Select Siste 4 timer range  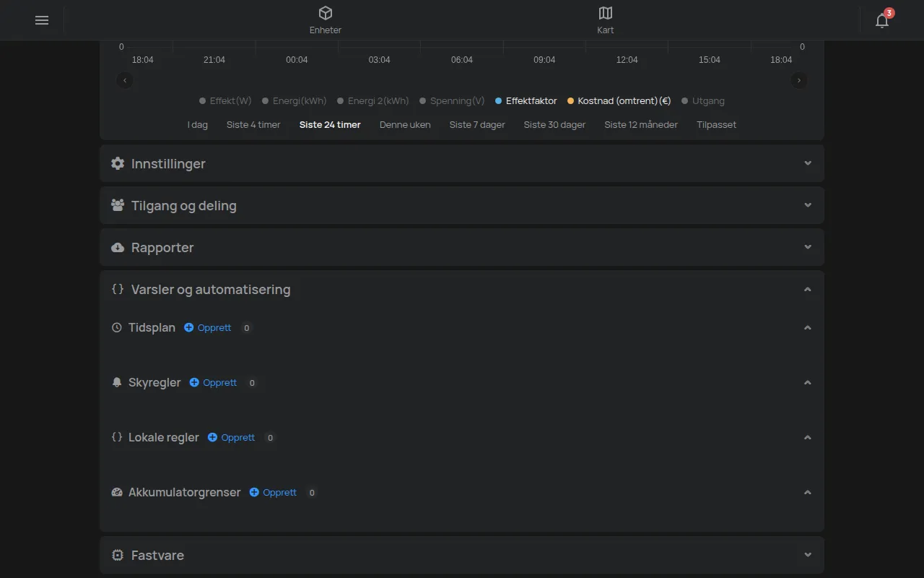point(253,125)
